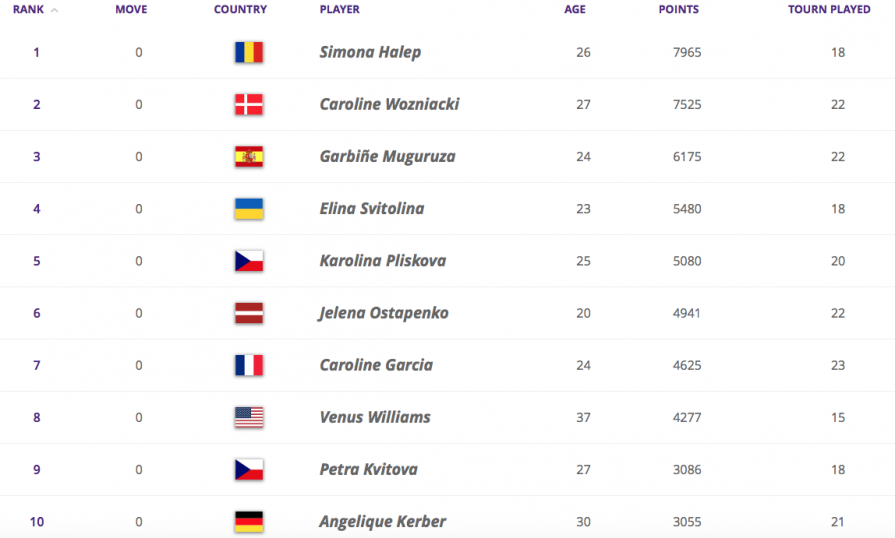This screenshot has height=538, width=895.
Task: Click the Spain flag beside Garbiñe Muguruza
Action: 248,156
